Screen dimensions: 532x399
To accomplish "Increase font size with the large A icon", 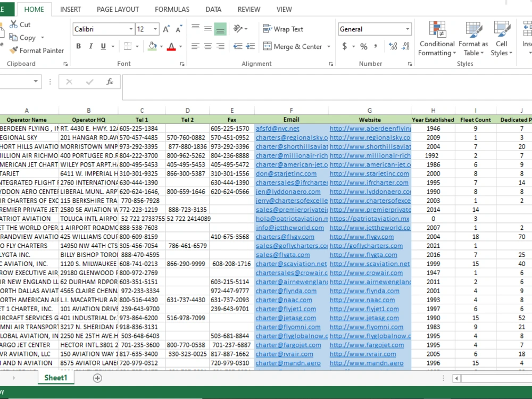I will point(166,29).
